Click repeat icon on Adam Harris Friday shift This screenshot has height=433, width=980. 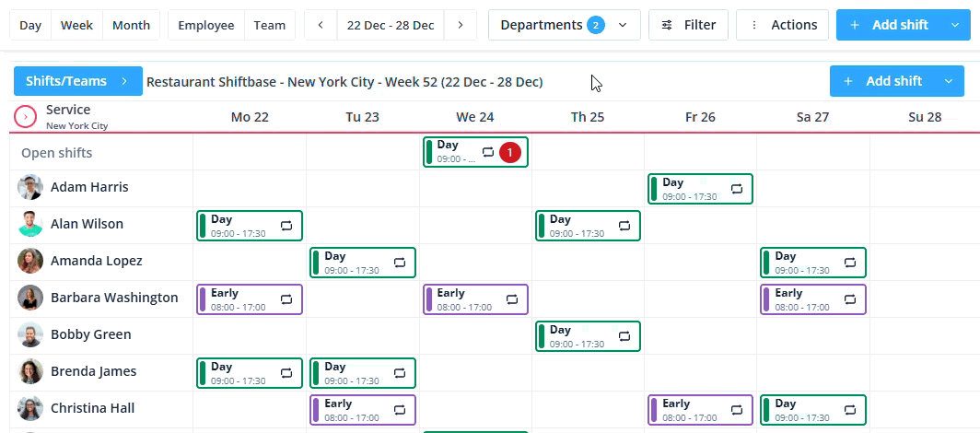737,189
